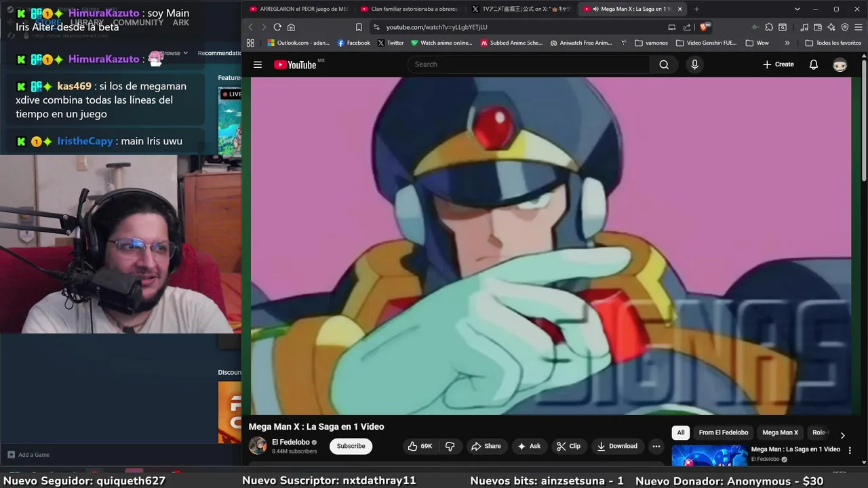Open the Twitter bookmark
This screenshot has width=868, height=488.
391,43
